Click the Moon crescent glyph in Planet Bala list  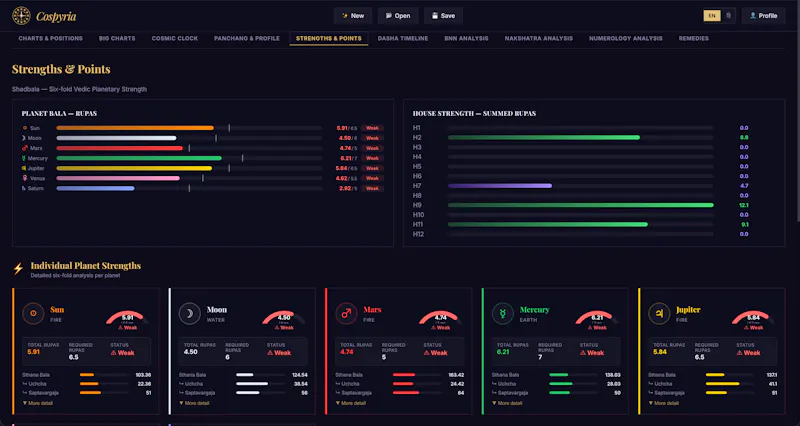[23, 138]
